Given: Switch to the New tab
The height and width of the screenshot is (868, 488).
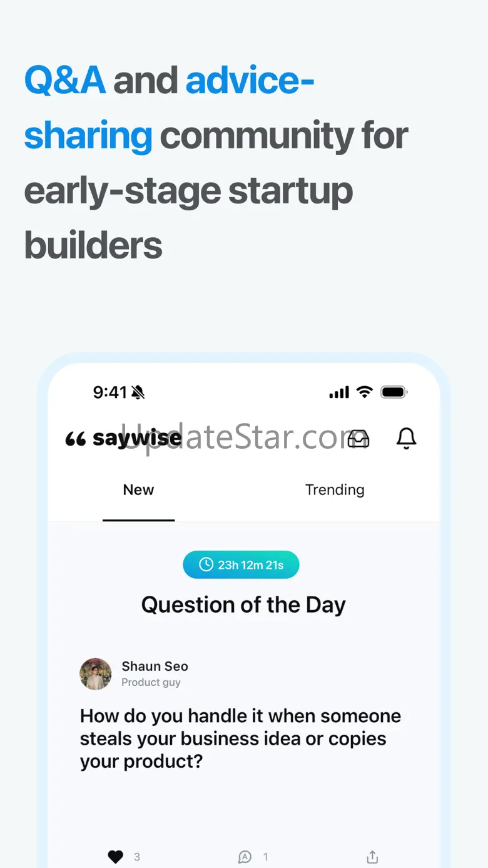Looking at the screenshot, I should 138,490.
